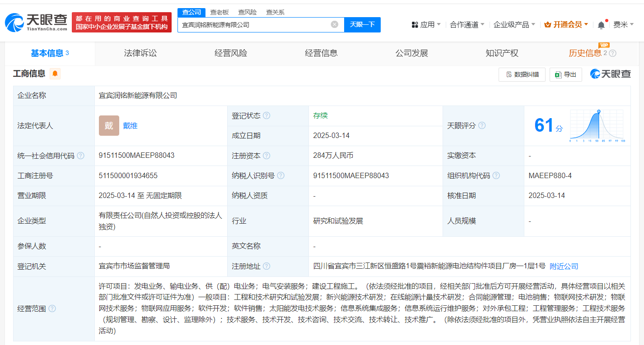Click the 存续 registration status value

coord(320,115)
